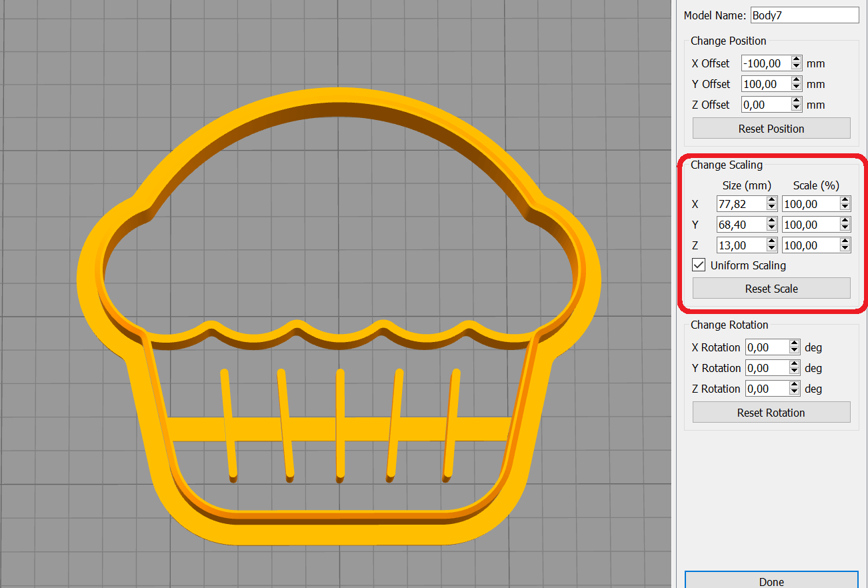Select the X Size field showing 77,82
Image resolution: width=868 pixels, height=588 pixels.
point(741,204)
